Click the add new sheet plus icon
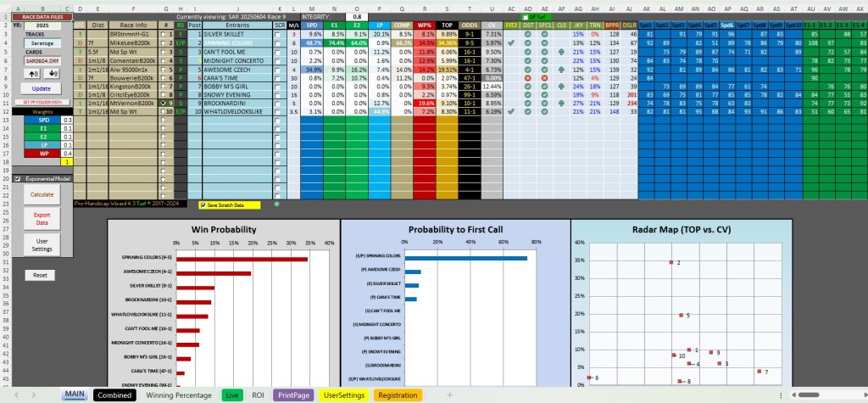Image resolution: width=868 pixels, height=403 pixels. (449, 395)
